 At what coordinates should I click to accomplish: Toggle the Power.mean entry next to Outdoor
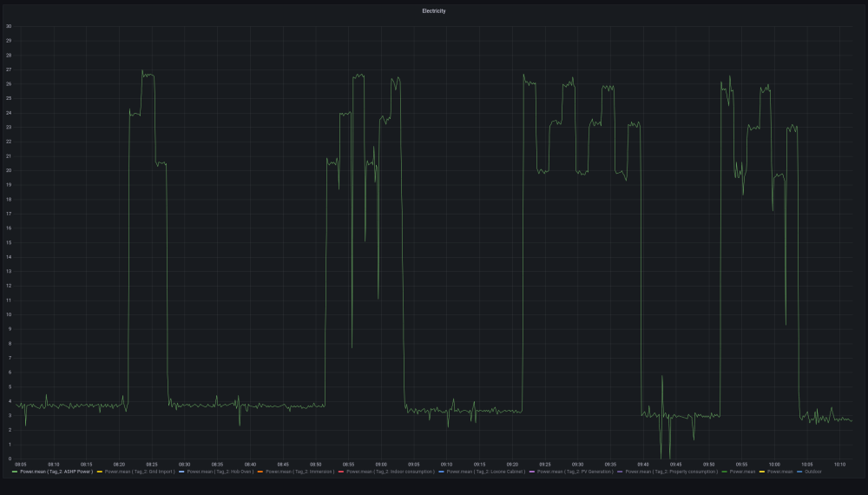point(779,472)
